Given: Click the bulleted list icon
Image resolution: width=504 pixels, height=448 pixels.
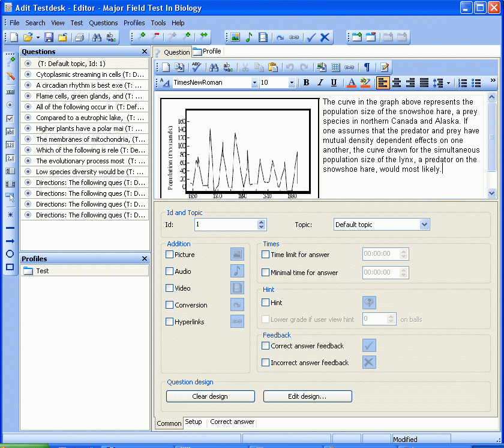Looking at the screenshot, I should click(x=476, y=83).
